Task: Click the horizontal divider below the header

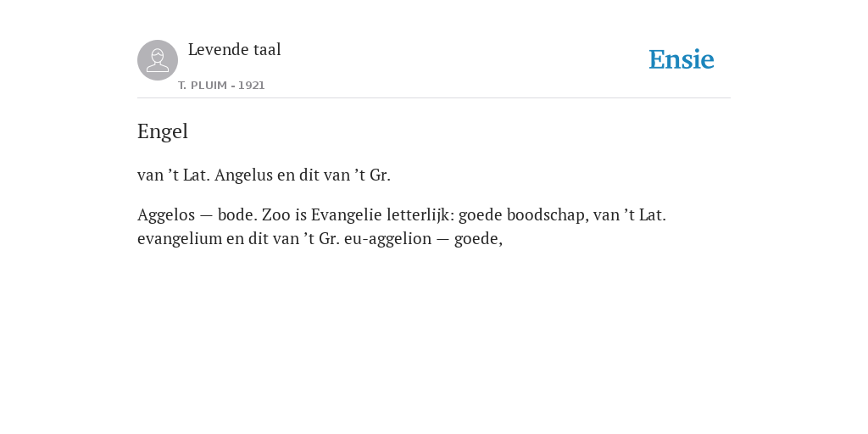Action: pyautogui.click(x=434, y=98)
